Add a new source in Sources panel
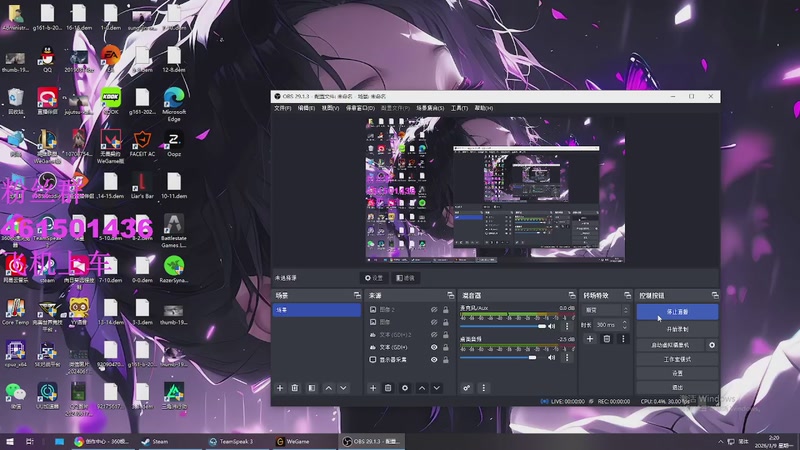Image resolution: width=800 pixels, height=450 pixels. (373, 388)
